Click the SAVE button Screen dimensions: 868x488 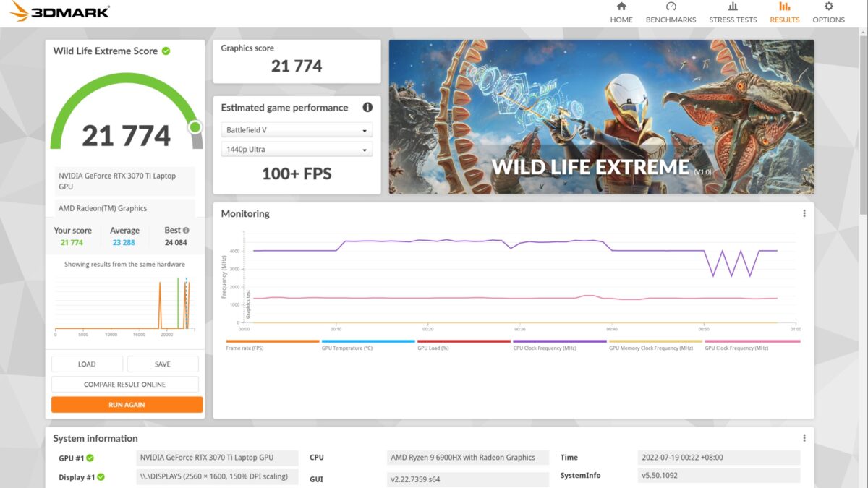[163, 364]
